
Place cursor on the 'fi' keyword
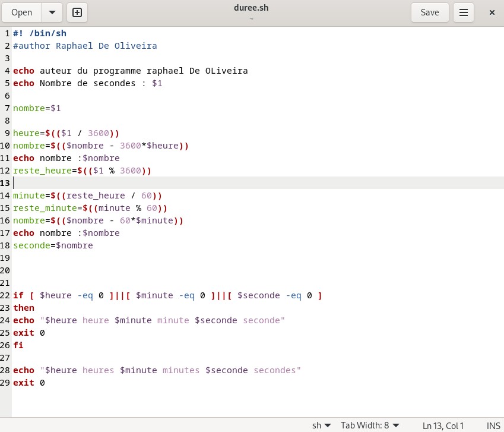[18, 345]
